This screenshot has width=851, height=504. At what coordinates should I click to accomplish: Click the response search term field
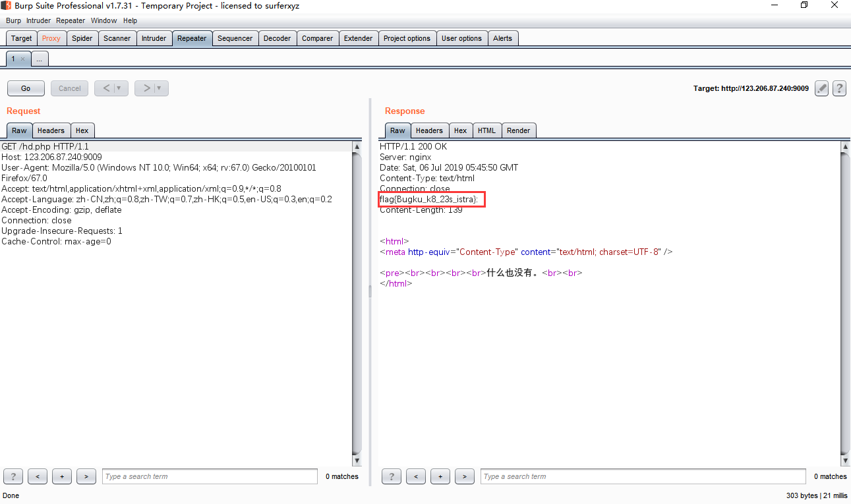pyautogui.click(x=643, y=476)
